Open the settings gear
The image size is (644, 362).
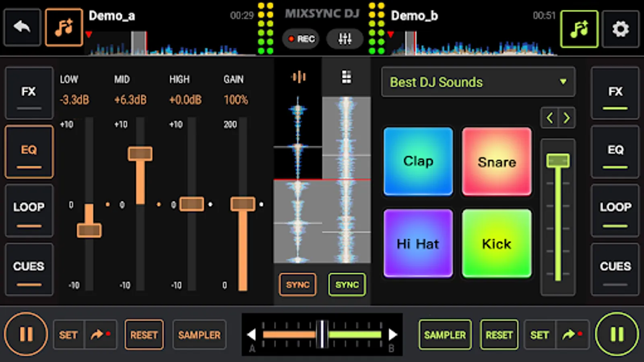point(621,29)
